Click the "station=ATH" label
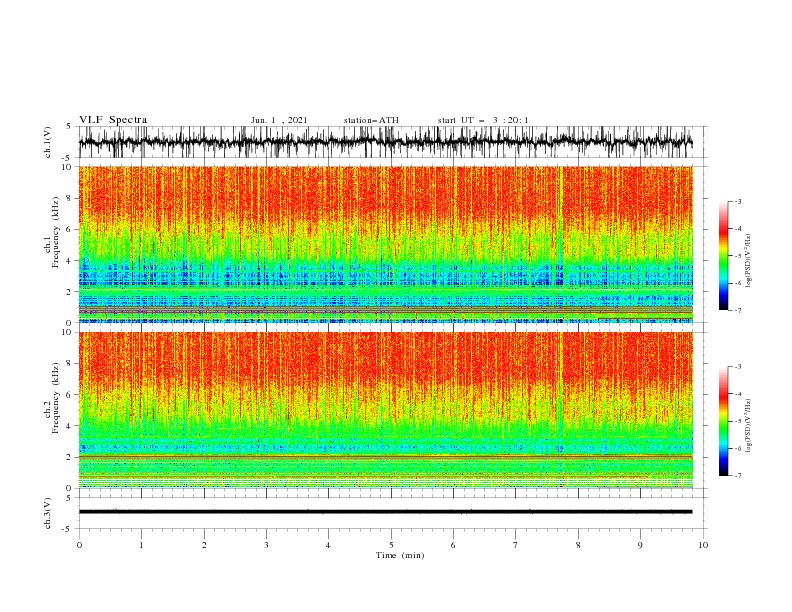Image resolution: width=792 pixels, height=612 pixels. [371, 120]
